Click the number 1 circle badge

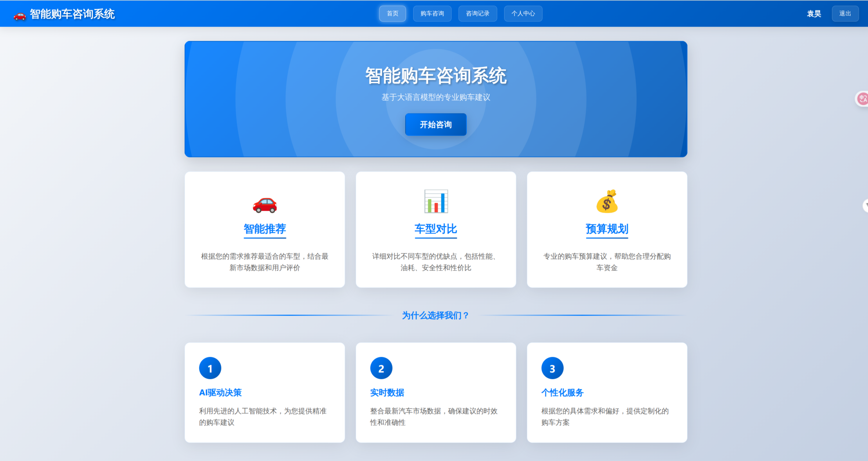(x=210, y=368)
